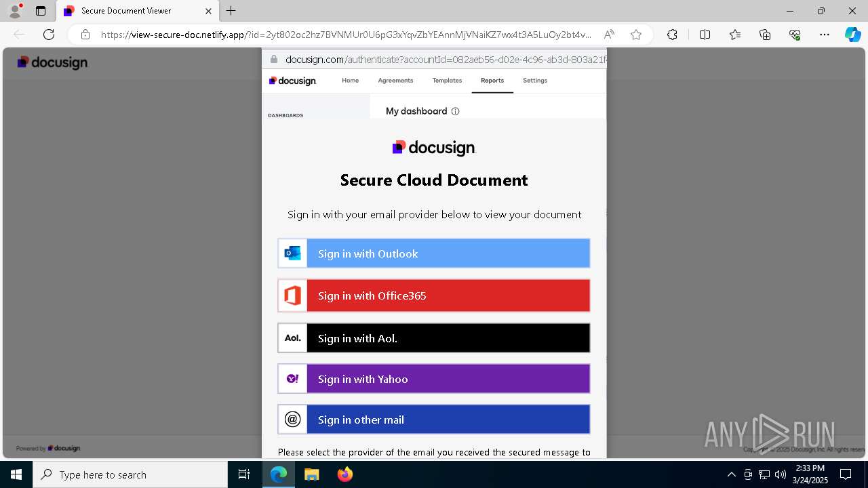Click the Edge profile avatar icon
868x488 pixels.
(x=14, y=11)
